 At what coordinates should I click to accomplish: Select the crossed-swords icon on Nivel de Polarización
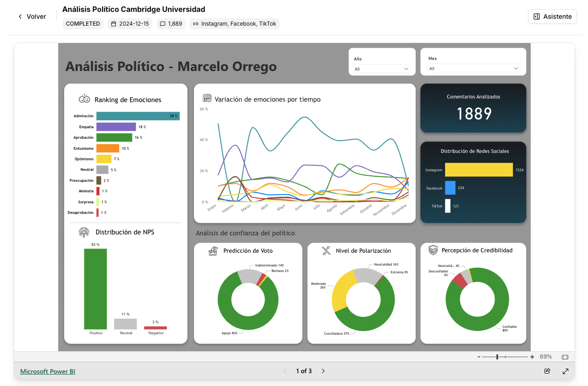[326, 250]
